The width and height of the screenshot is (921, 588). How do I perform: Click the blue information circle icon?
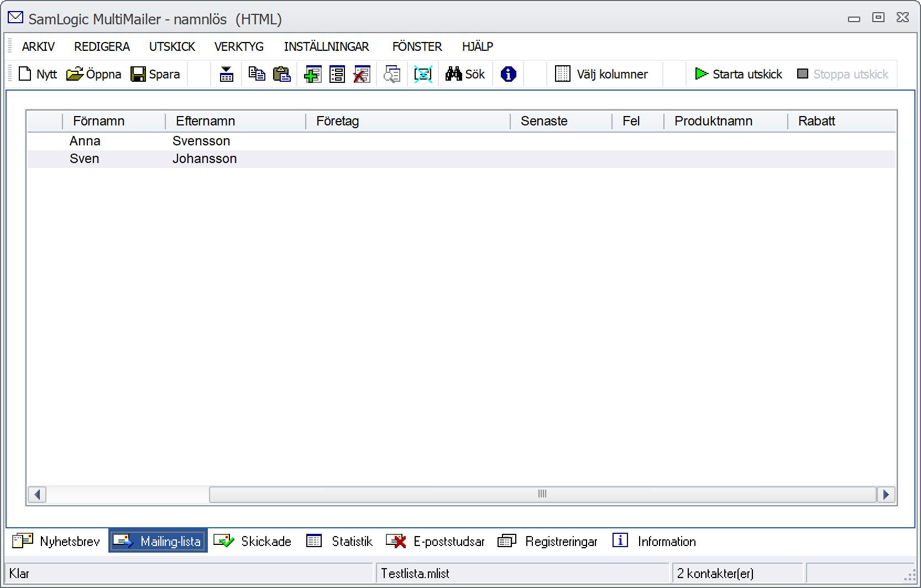509,74
